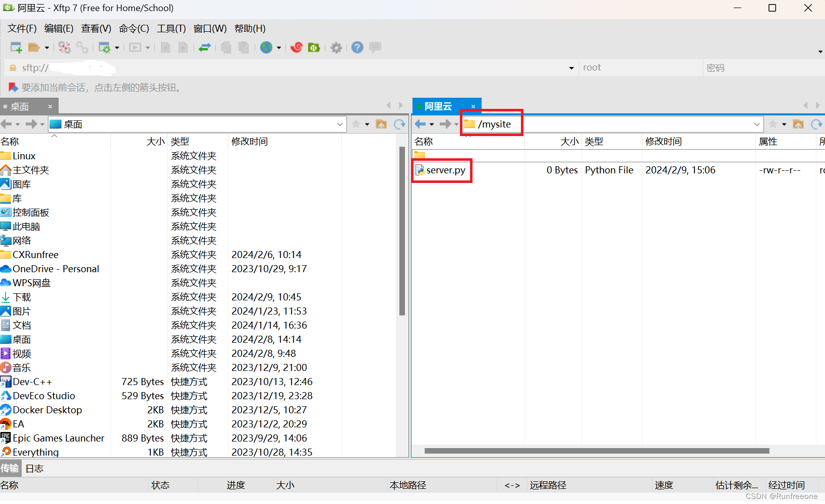
Task: Switch to the 日志 log tab
Action: [x=35, y=469]
